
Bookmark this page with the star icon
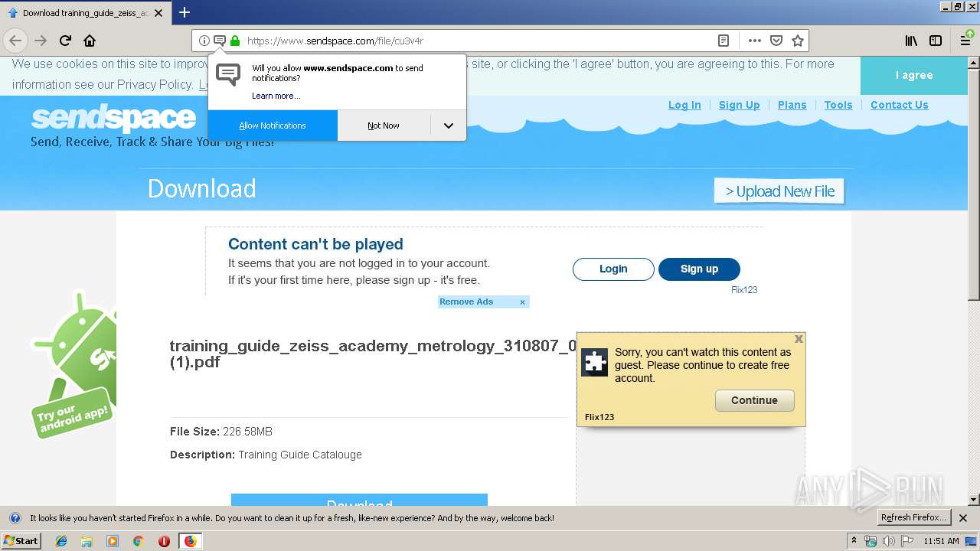(x=798, y=41)
